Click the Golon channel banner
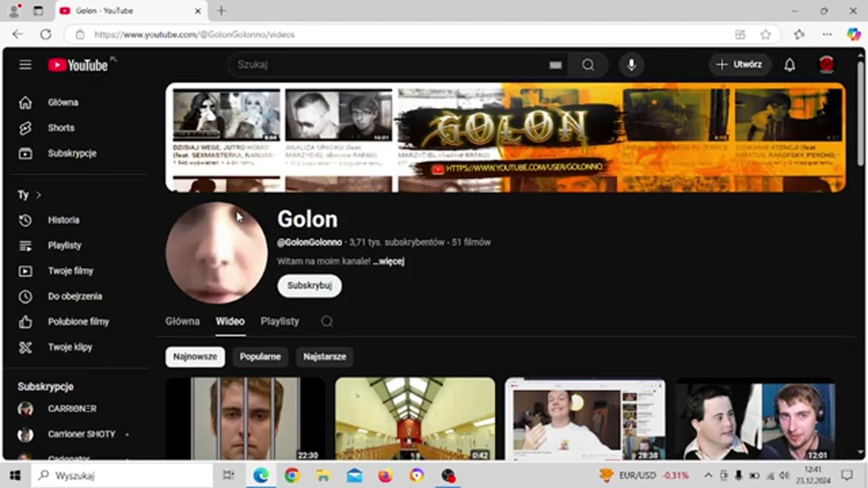The image size is (868, 488). 506,138
